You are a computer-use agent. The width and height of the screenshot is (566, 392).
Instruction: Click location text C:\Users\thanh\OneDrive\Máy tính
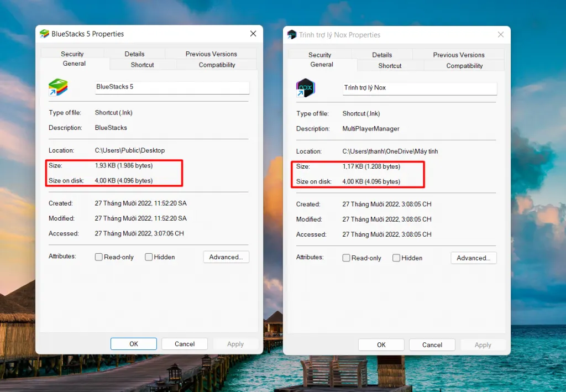pyautogui.click(x=390, y=151)
